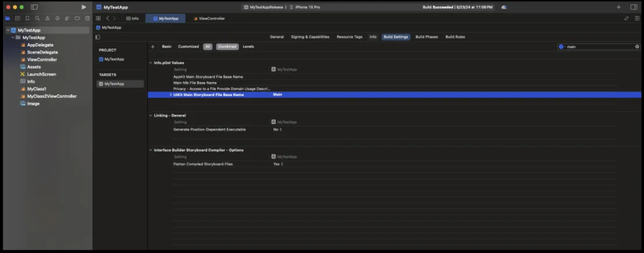This screenshot has height=253, width=644.
Task: Open Image asset in navigator
Action: click(x=33, y=103)
